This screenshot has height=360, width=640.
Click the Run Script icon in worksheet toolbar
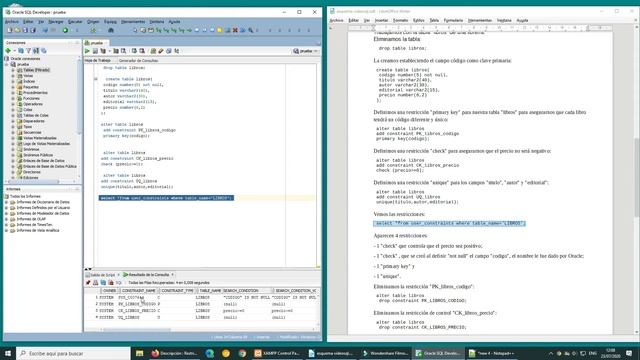coord(95,51)
